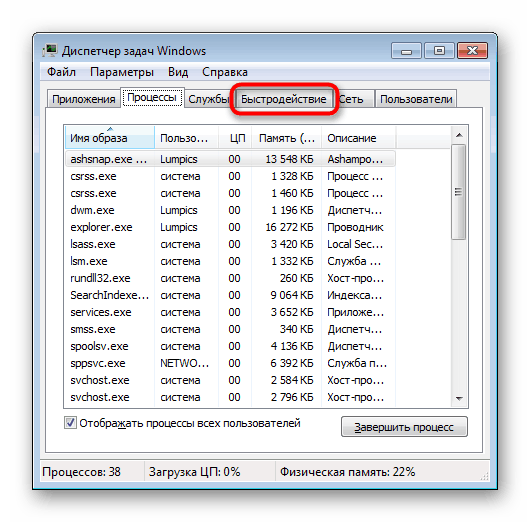The height and width of the screenshot is (522, 530).
Task: Open the Пользователи tab
Action: point(416,99)
